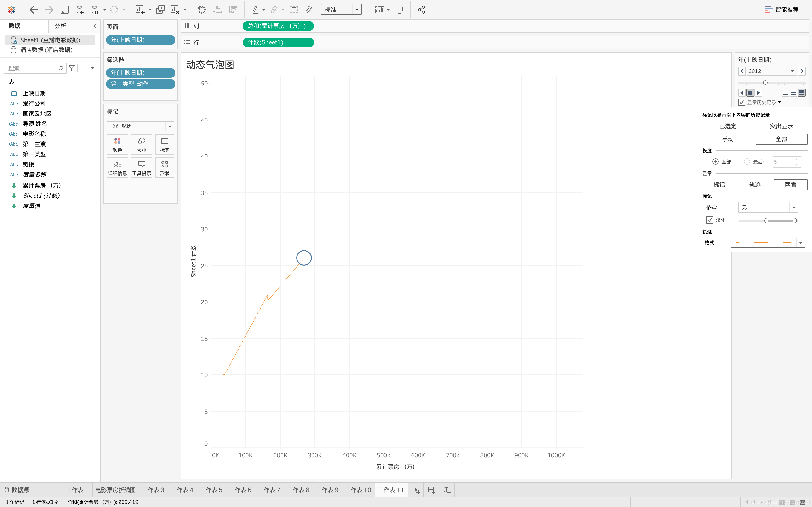Open the 标准 view fit dropdown
This screenshot has width=812, height=507.
coord(357,10)
